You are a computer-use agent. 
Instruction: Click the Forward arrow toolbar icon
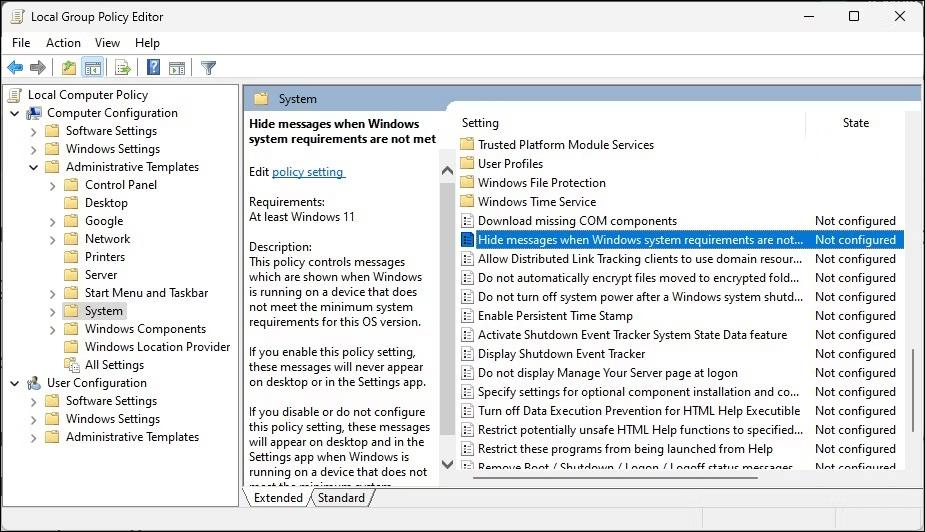(38, 68)
